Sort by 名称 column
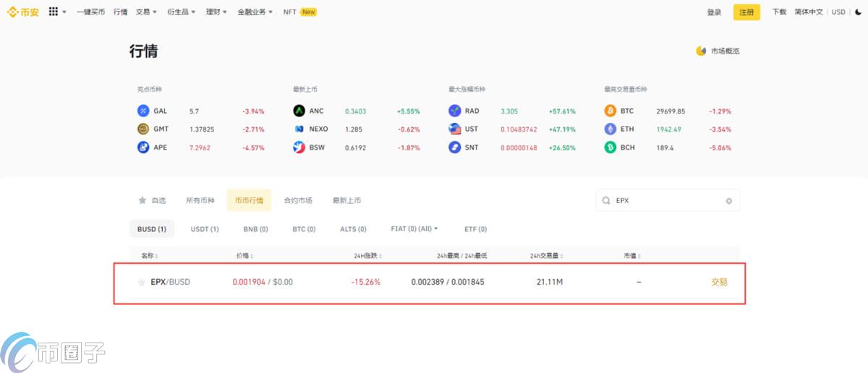The width and height of the screenshot is (868, 373). 149,256
